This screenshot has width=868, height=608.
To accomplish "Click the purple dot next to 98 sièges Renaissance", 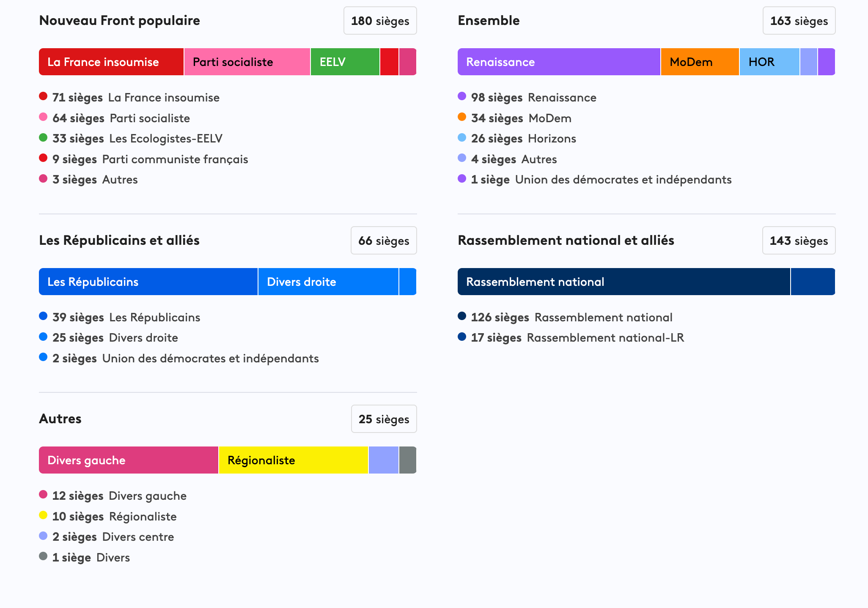I will 462,96.
